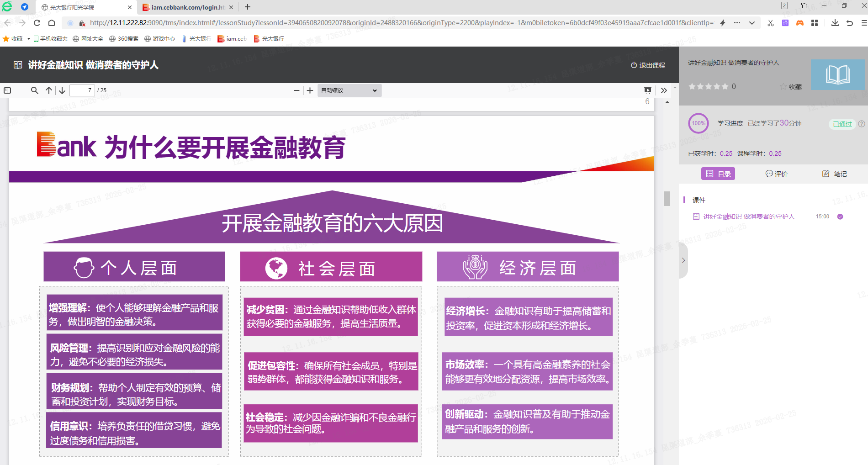868x465 pixels.
Task: Expand PDF toolbar extra tools chevron
Action: pos(664,90)
